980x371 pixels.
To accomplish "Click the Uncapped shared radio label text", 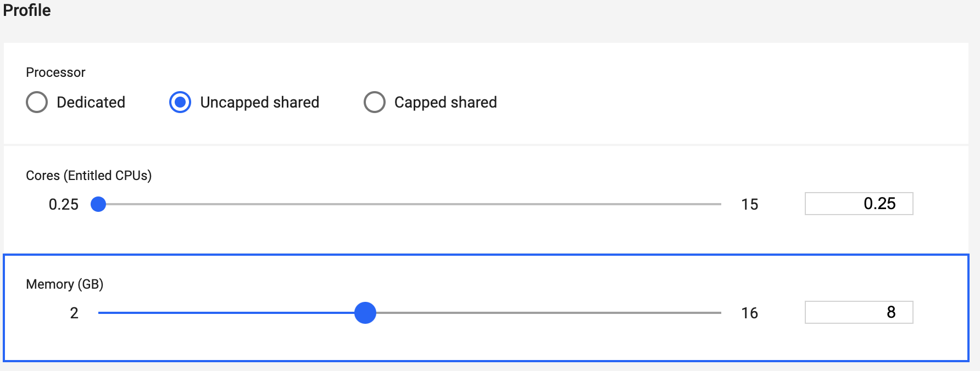I will 260,102.
